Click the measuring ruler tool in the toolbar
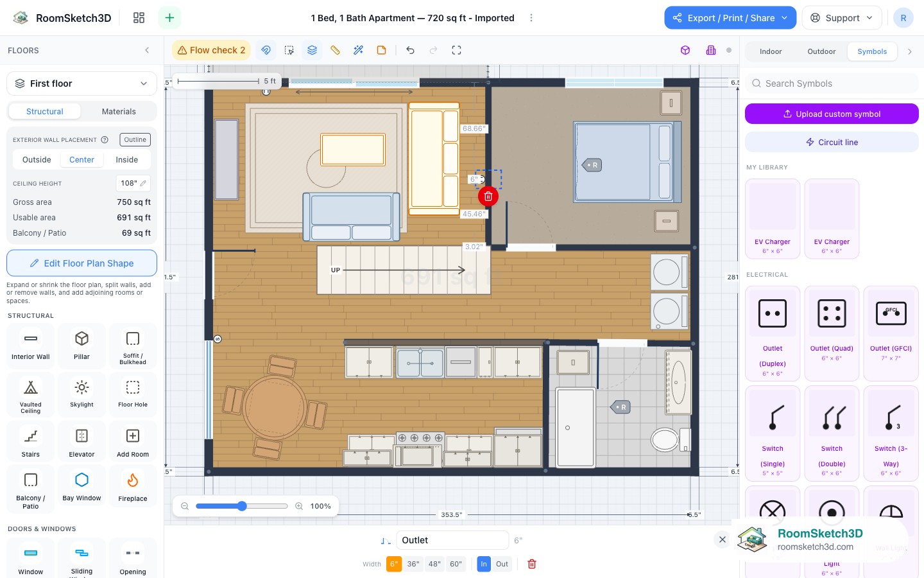The image size is (924, 578). click(x=335, y=50)
